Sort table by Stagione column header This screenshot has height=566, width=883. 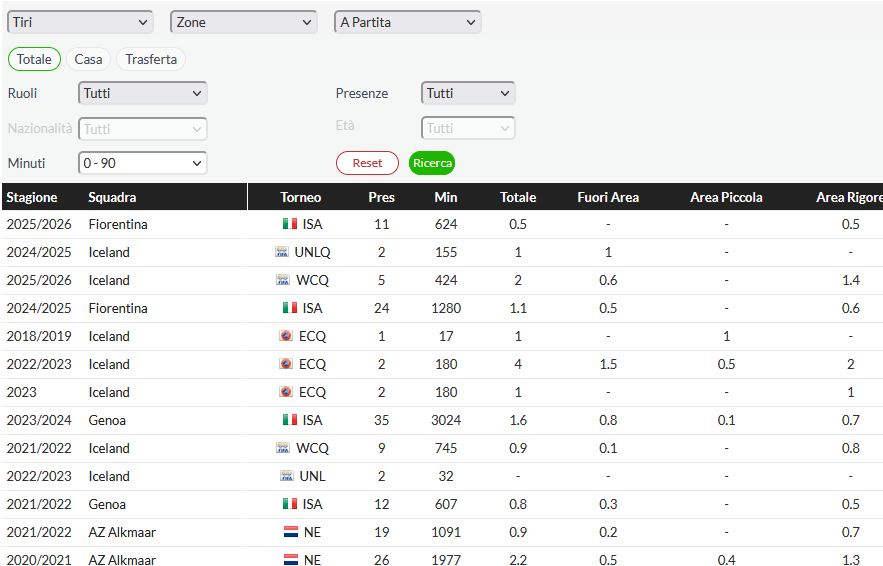point(32,197)
